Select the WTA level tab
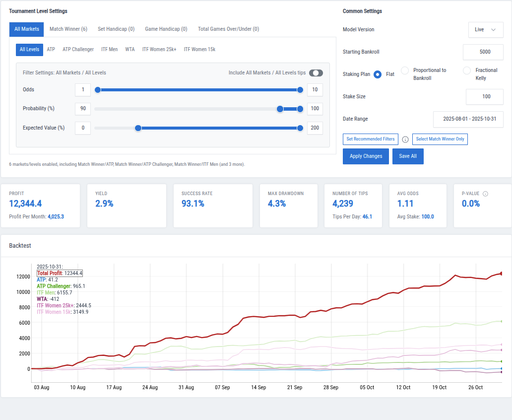 coord(129,49)
